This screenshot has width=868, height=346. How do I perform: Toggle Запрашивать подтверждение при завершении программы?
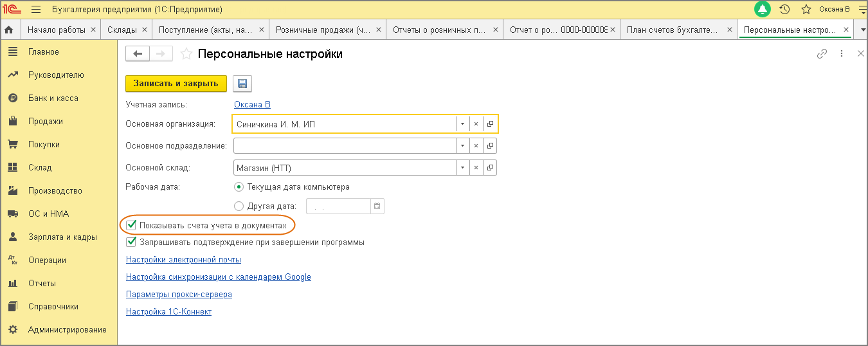pos(132,242)
